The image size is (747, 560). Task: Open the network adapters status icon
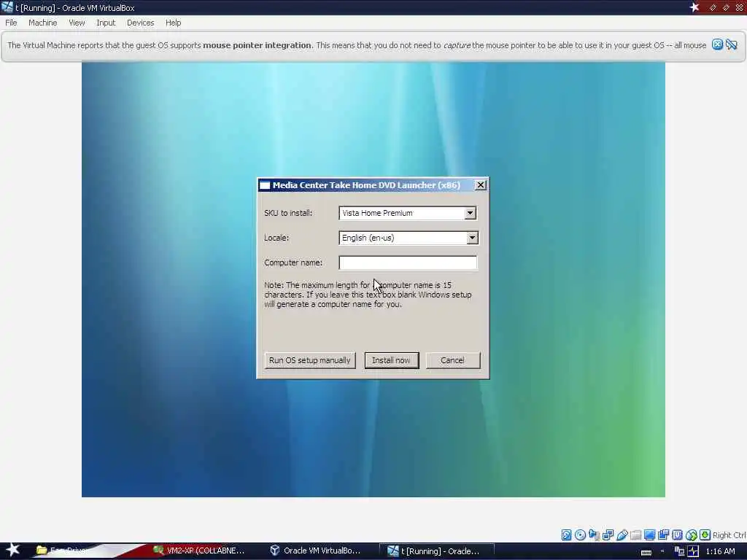(x=608, y=534)
